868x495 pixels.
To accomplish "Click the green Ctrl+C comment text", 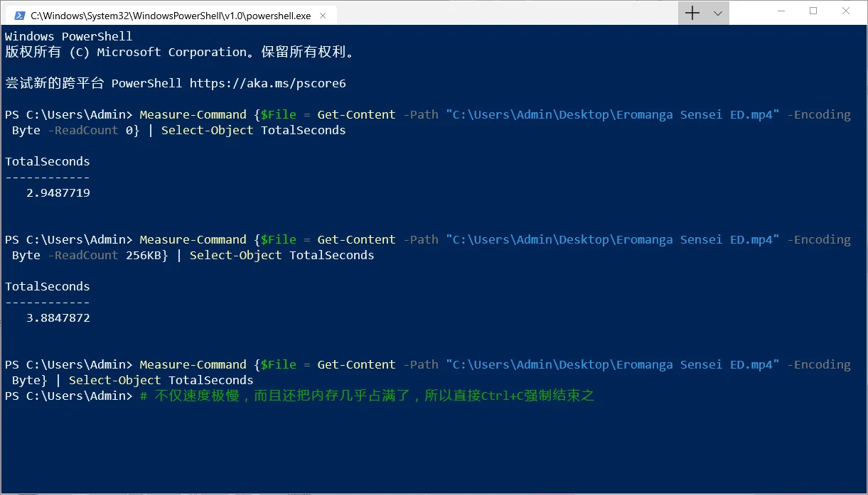I will [x=367, y=396].
